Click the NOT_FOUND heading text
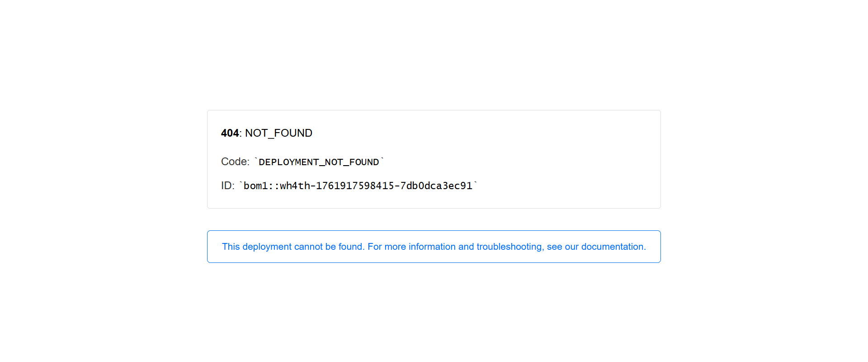Image resolution: width=868 pixels, height=362 pixels. click(278, 133)
